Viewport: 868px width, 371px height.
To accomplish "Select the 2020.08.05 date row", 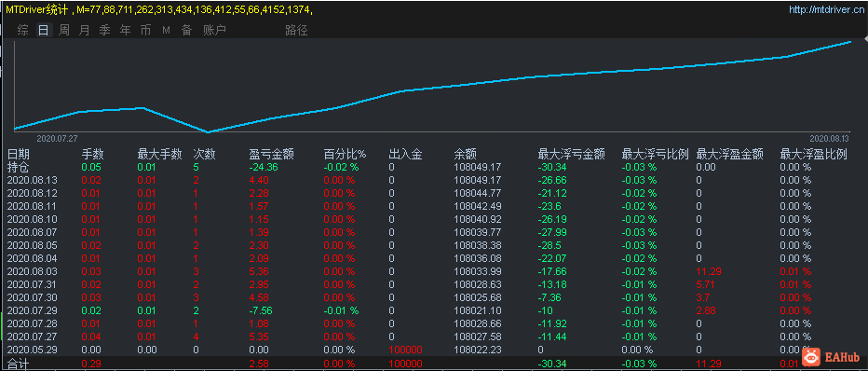I will (x=434, y=245).
